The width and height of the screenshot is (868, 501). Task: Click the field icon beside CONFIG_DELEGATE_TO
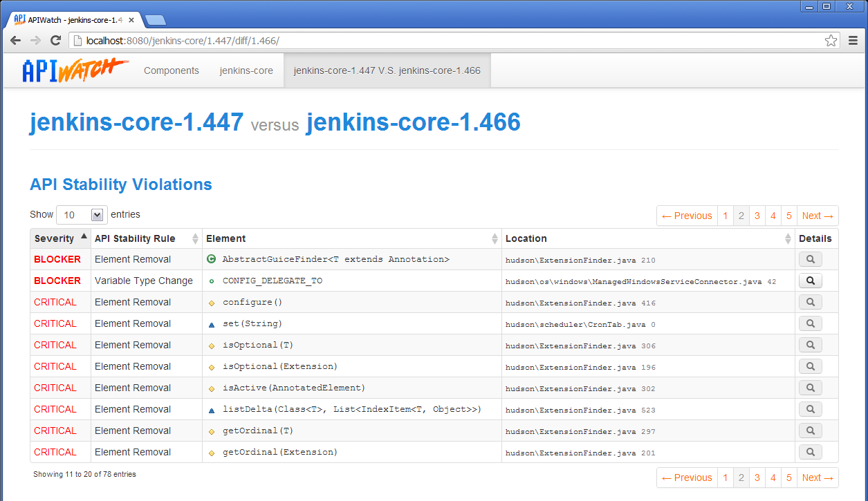[212, 281]
